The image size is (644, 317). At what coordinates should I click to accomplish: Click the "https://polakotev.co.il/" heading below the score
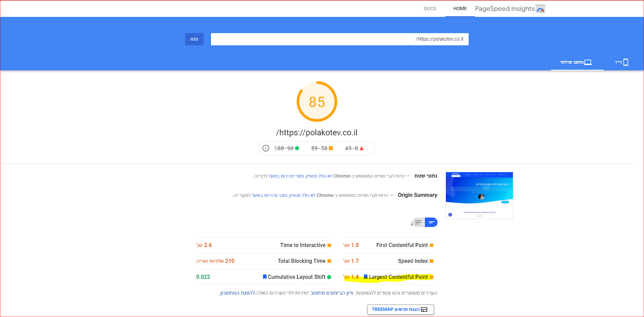coord(317,133)
